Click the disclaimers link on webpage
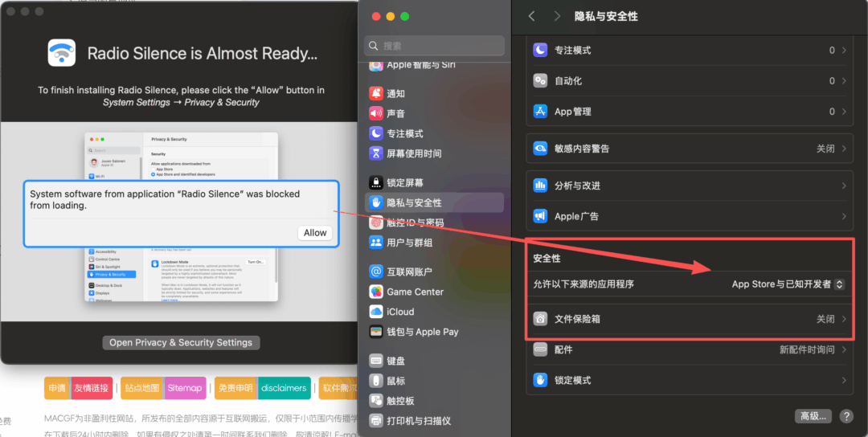Image resolution: width=868 pixels, height=437 pixels. coord(284,388)
